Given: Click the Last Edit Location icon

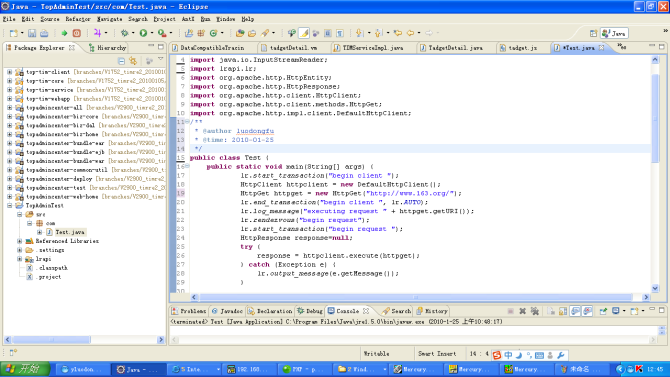Looking at the screenshot, I should pos(398,33).
